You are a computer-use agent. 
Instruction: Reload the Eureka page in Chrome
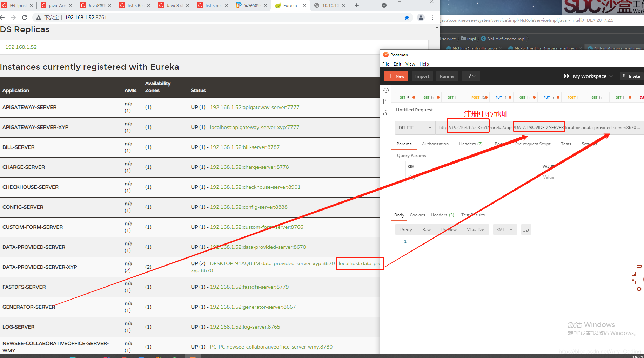[x=25, y=18]
